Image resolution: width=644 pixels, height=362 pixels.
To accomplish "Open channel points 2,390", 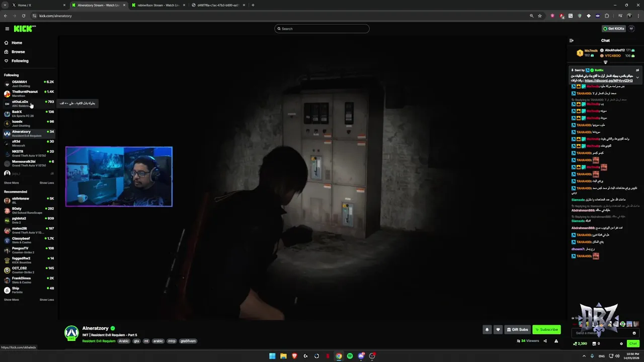I will point(580,344).
